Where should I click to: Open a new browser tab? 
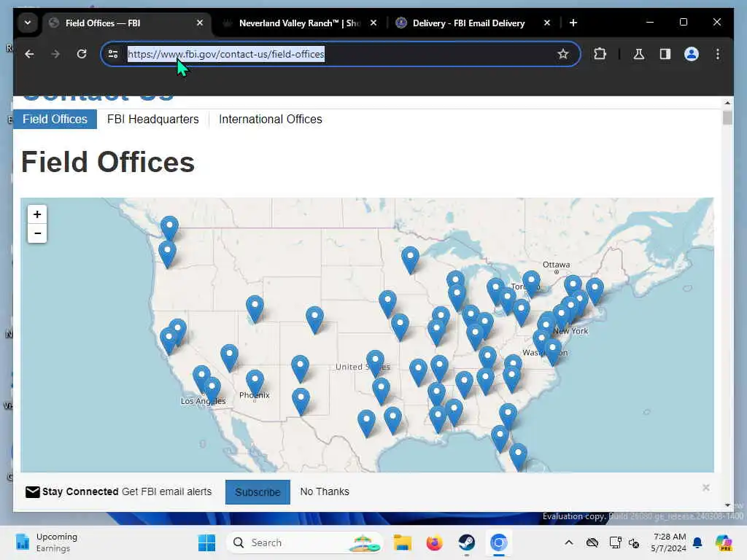(x=573, y=23)
